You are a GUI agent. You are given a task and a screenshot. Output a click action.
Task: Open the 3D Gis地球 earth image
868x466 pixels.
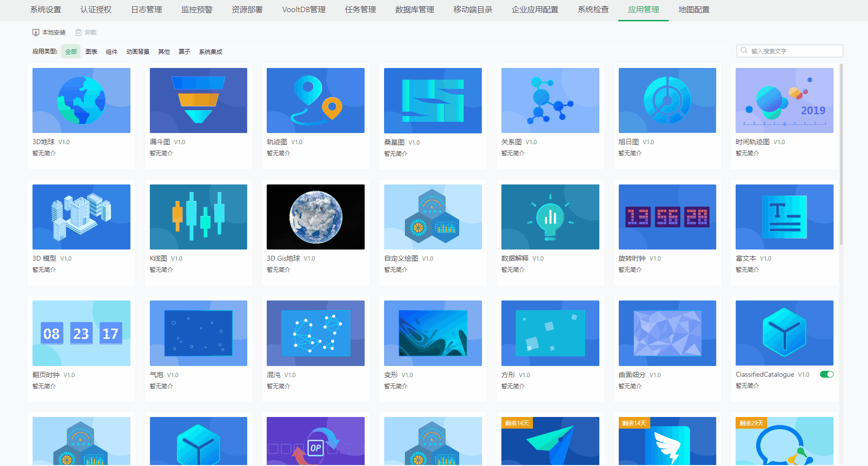point(316,217)
